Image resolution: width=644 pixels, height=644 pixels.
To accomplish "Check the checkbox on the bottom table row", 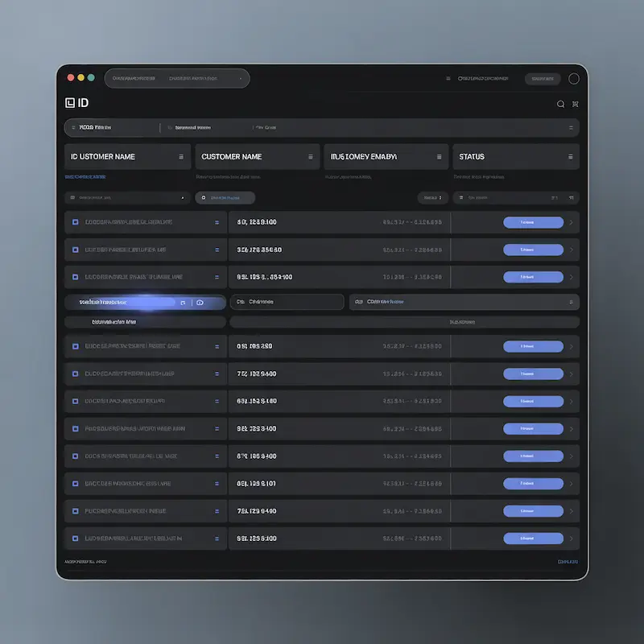I will 76,538.
